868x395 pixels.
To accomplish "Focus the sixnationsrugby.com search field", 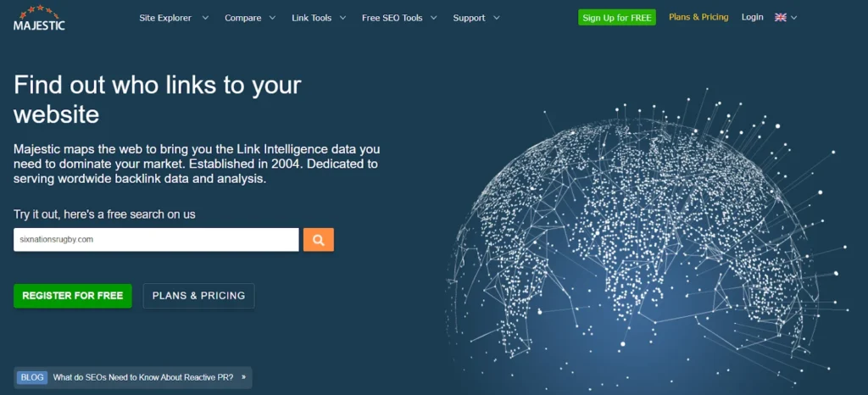I will (156, 240).
